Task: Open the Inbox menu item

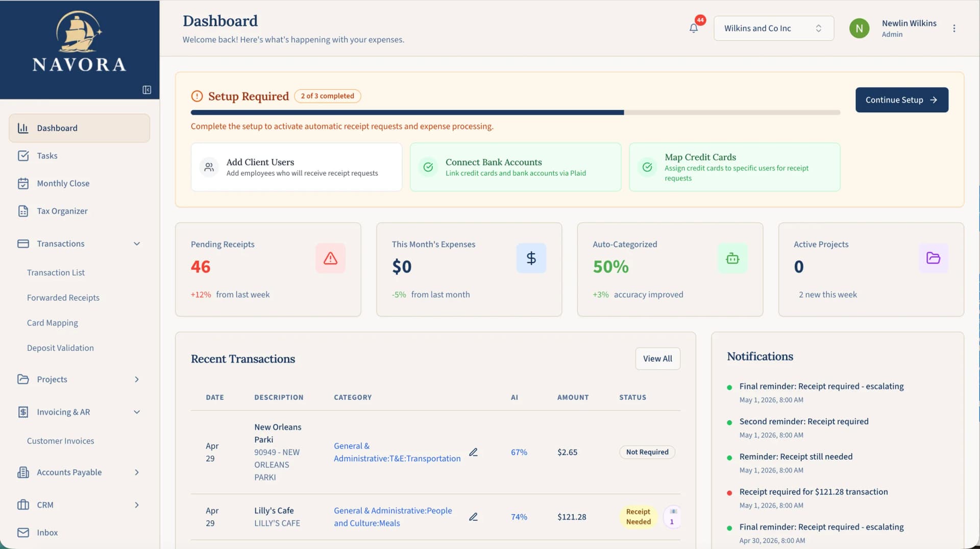Action: click(79, 533)
